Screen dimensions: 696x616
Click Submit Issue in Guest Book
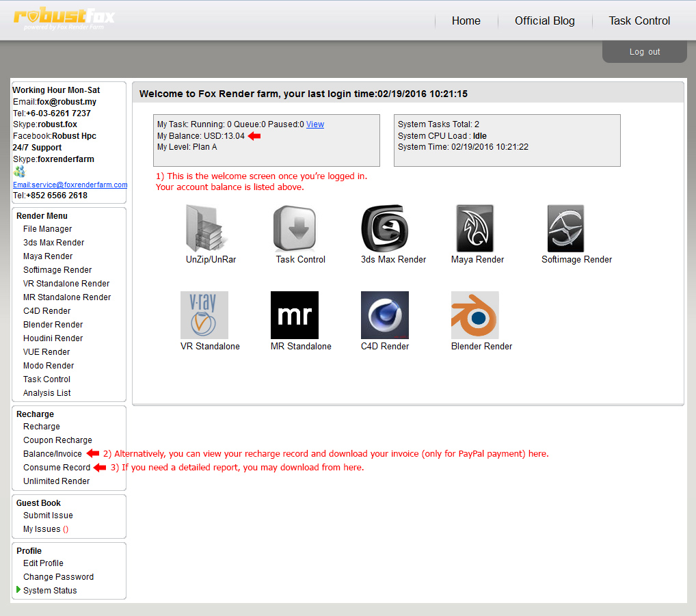(48, 515)
